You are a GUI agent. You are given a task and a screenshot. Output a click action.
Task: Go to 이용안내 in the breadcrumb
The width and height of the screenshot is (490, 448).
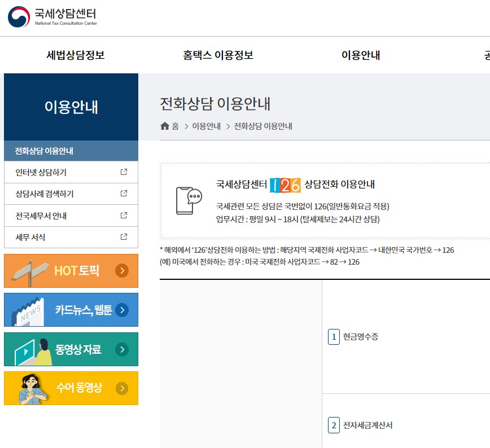(x=206, y=126)
